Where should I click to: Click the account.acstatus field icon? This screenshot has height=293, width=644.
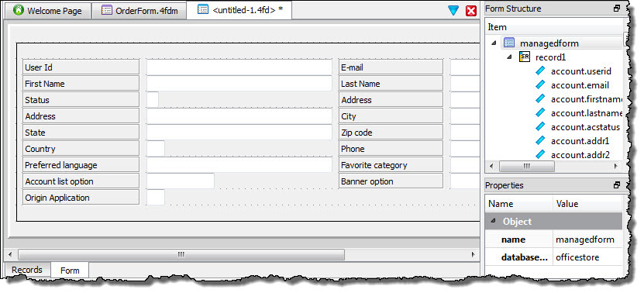click(540, 126)
